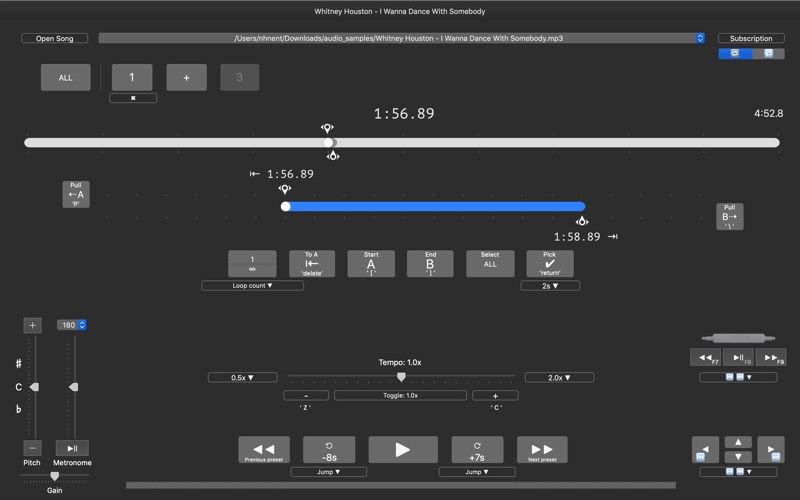Set loop count to 1

click(x=252, y=258)
